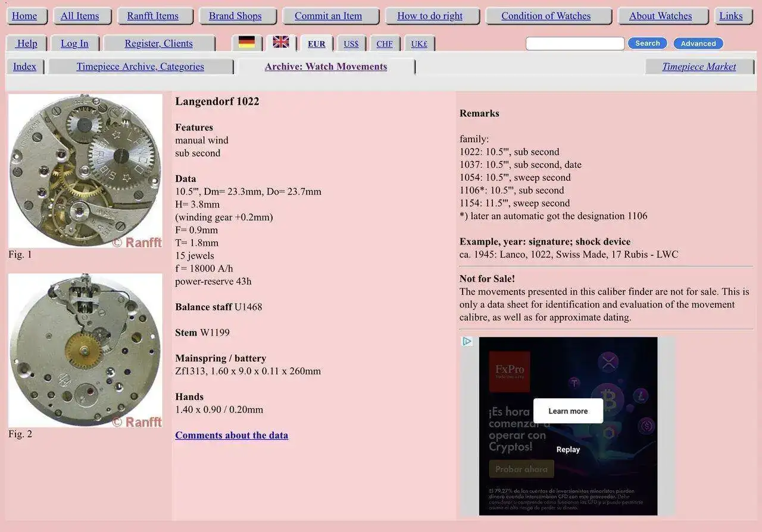Switch site language to German flag

[246, 42]
